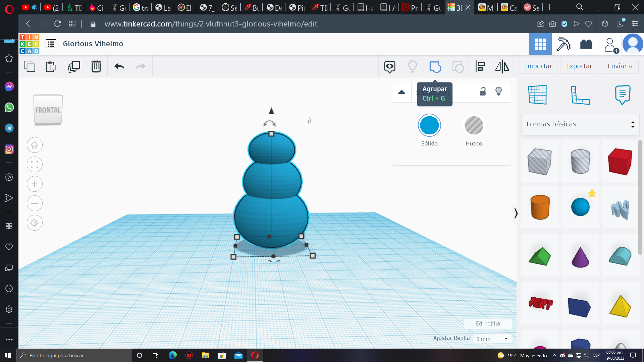This screenshot has height=362, width=644.
Task: Collapse the shape inspector panel
Action: [x=401, y=92]
